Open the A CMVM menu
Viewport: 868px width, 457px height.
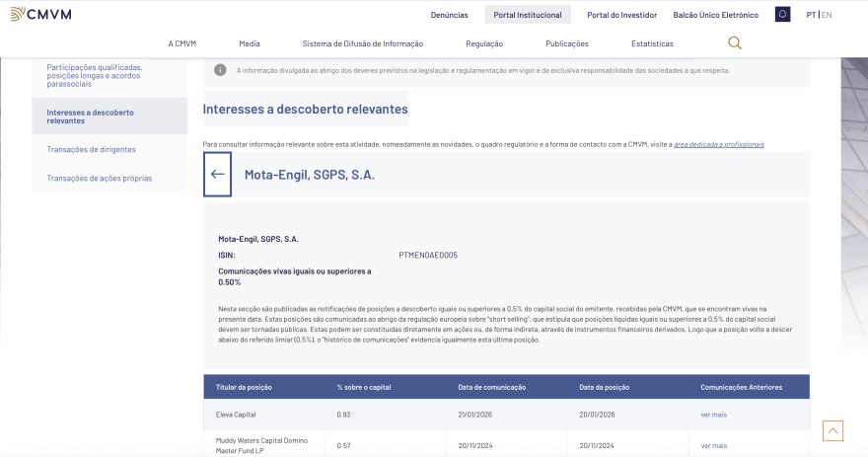coord(182,43)
